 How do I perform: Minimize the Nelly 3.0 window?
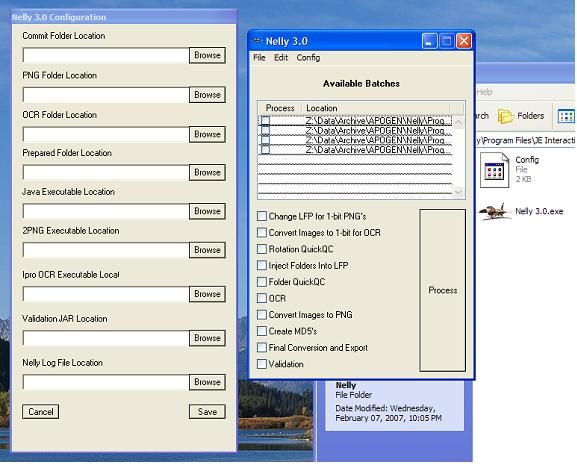[429, 41]
